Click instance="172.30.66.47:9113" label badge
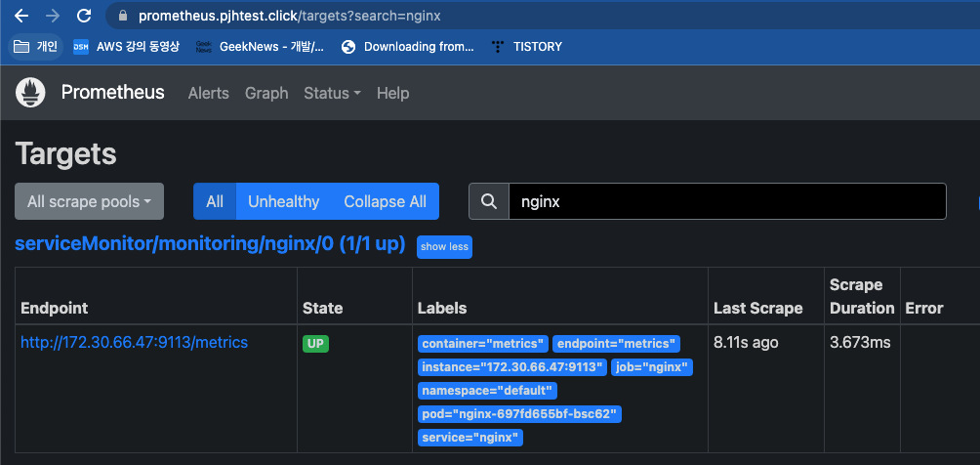The width and height of the screenshot is (980, 465). 512,367
